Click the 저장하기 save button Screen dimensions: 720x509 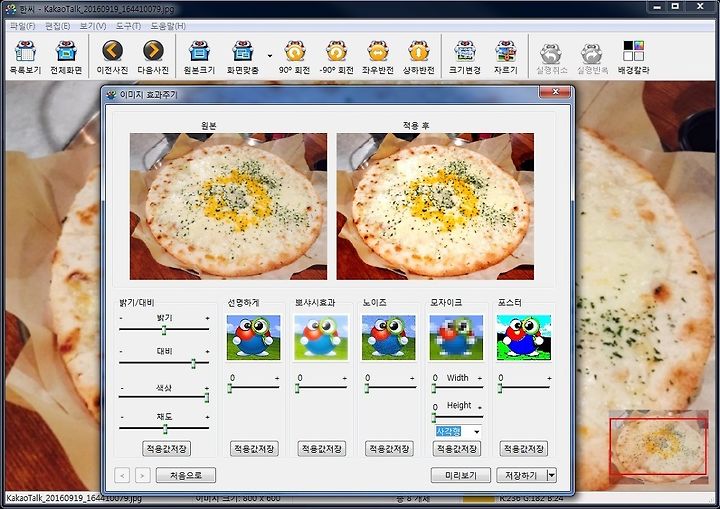pyautogui.click(x=522, y=475)
